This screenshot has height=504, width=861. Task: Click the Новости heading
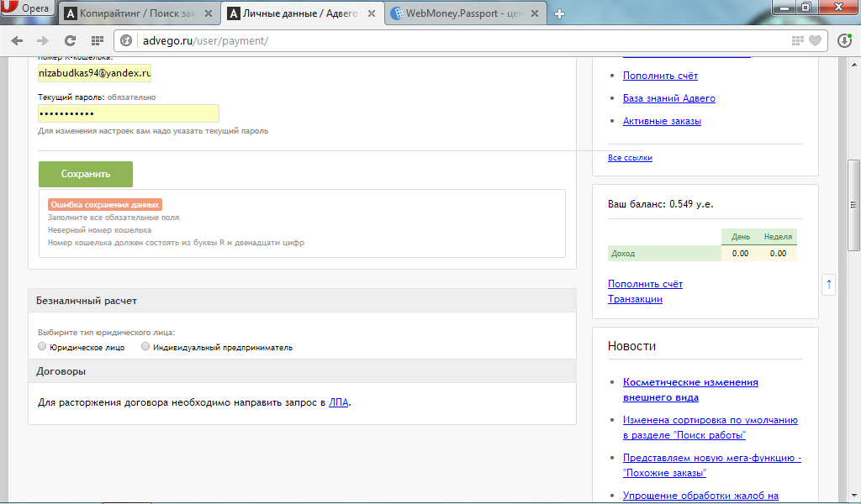point(631,346)
